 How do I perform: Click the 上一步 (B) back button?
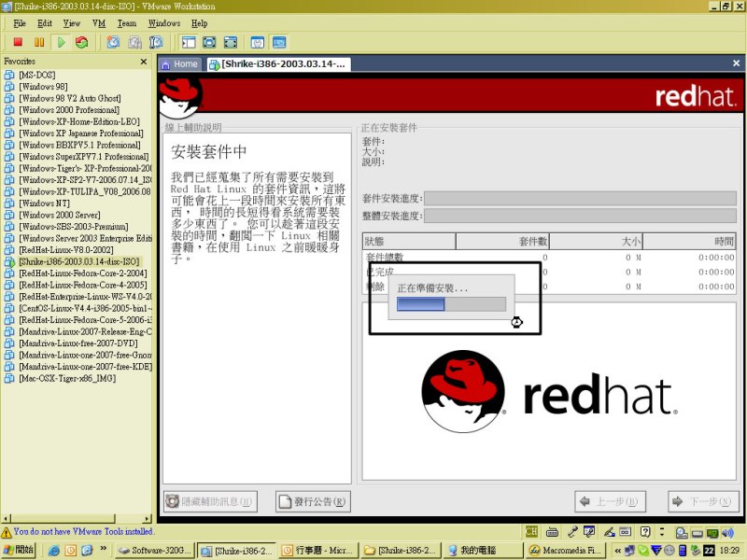[611, 501]
